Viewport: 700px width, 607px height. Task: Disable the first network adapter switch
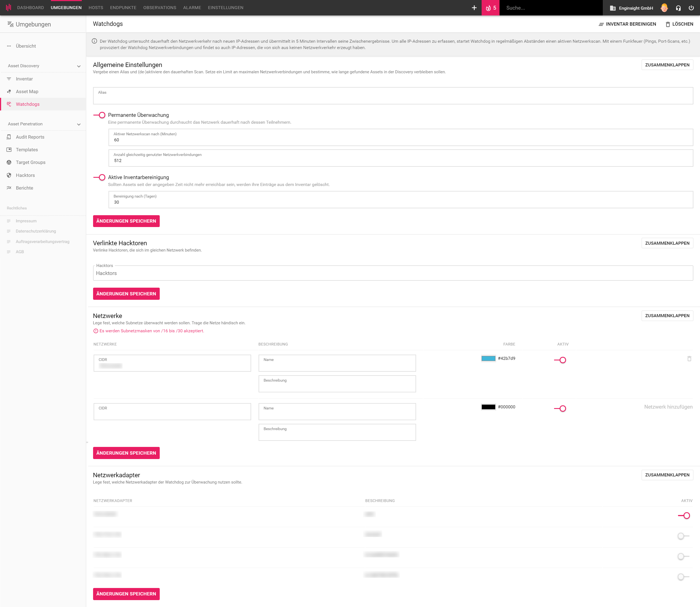point(684,516)
